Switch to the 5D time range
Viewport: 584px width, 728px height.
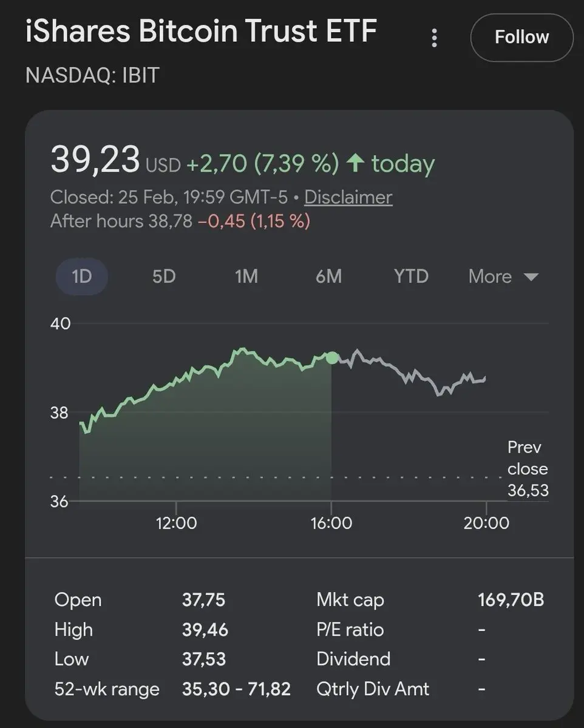pos(164,277)
